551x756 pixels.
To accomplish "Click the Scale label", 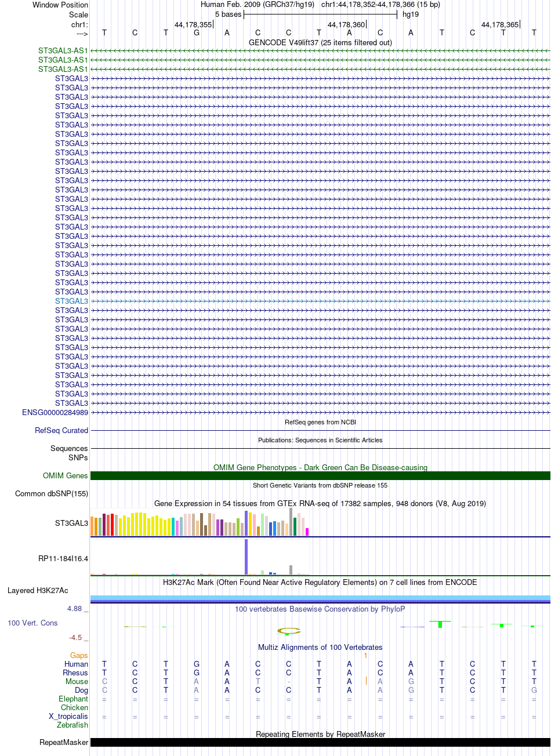I will (x=78, y=14).
